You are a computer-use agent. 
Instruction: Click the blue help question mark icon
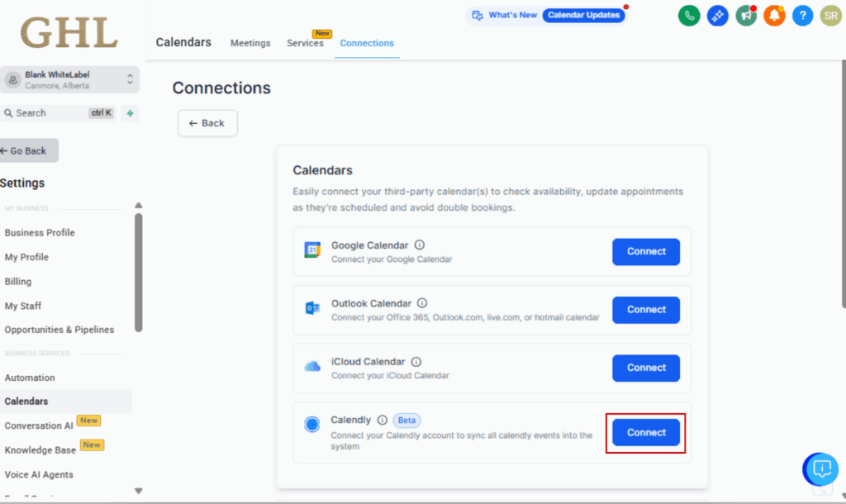tap(802, 16)
